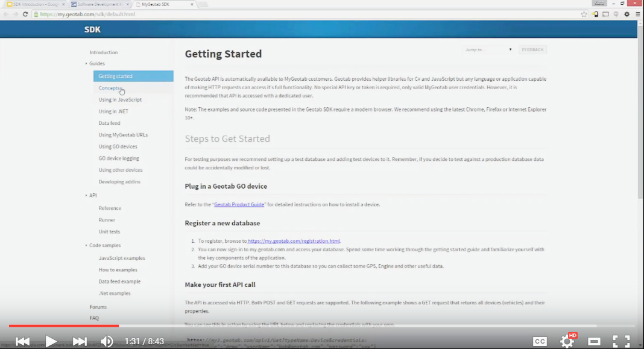The width and height of the screenshot is (644, 349).
Task: Toggle closed captions with CC button
Action: [x=540, y=341]
